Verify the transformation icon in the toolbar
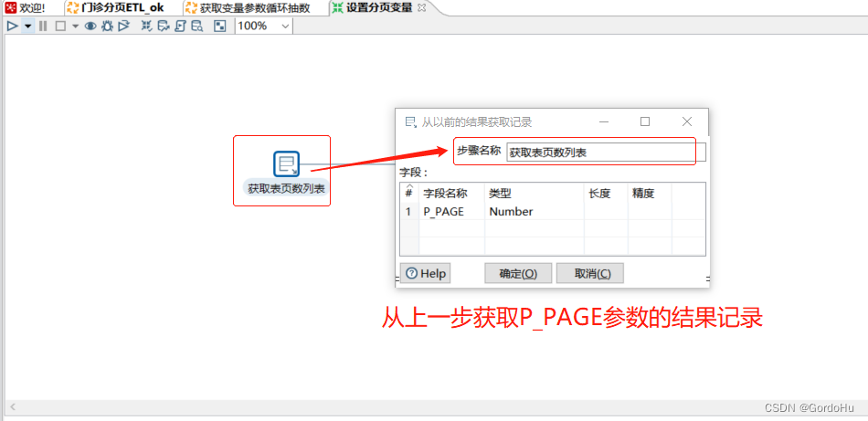Viewport: 868px width, 421px height. coord(146,26)
